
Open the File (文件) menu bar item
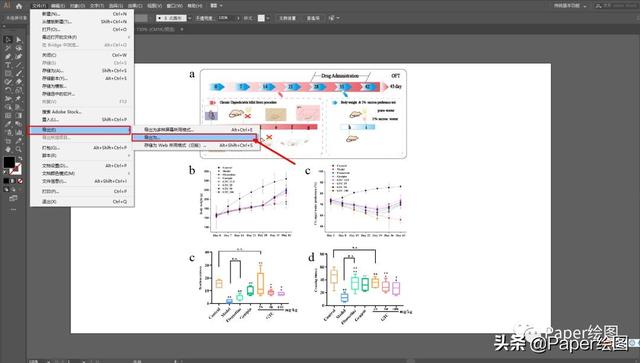[39, 6]
